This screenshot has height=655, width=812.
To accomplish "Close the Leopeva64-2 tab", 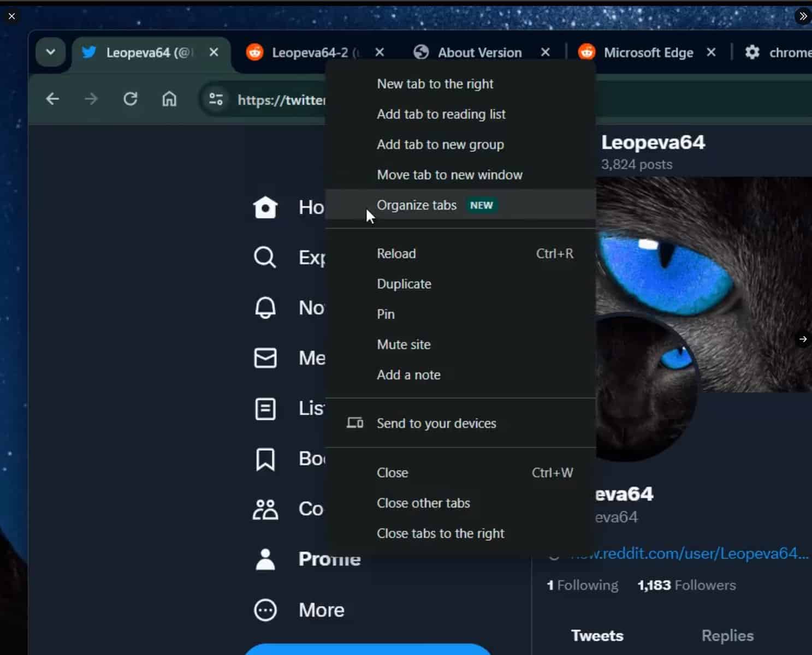I will tap(380, 52).
